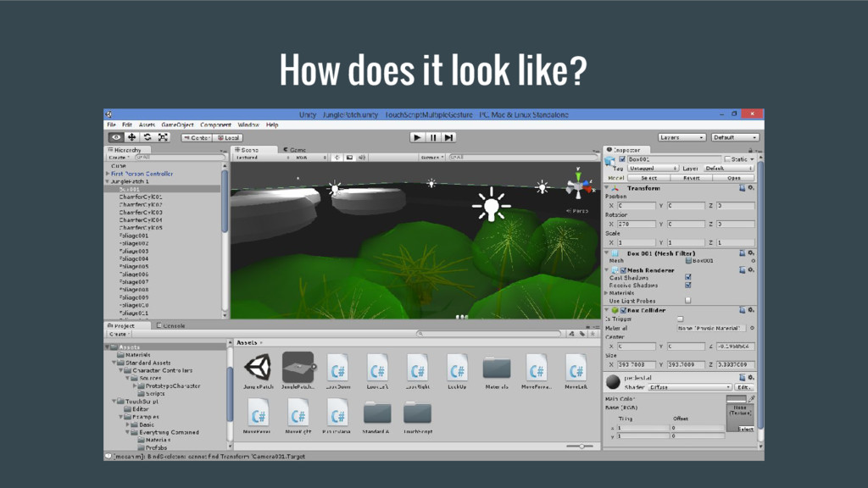The height and width of the screenshot is (488, 868).
Task: Toggle the Center pivot mode button
Action: pos(197,138)
